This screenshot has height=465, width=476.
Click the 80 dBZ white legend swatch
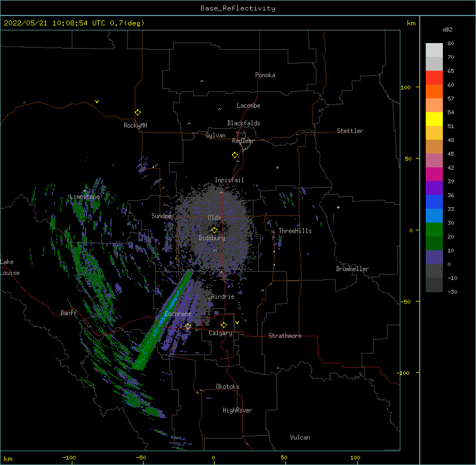pos(434,50)
